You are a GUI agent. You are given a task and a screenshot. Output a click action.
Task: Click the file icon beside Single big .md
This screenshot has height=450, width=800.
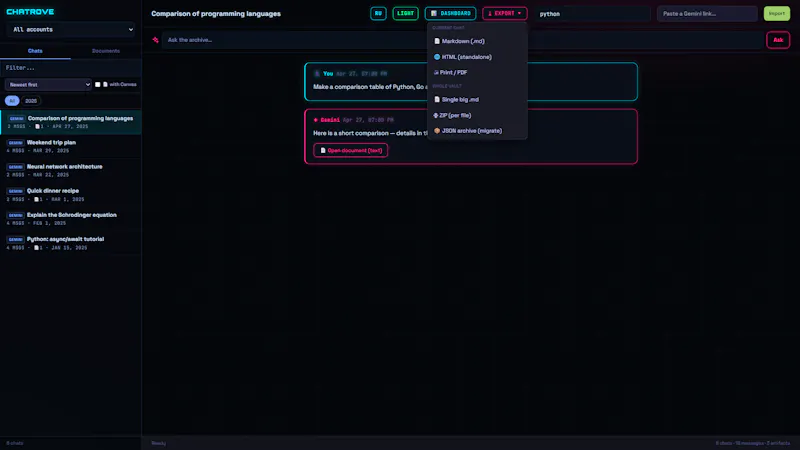(437, 99)
